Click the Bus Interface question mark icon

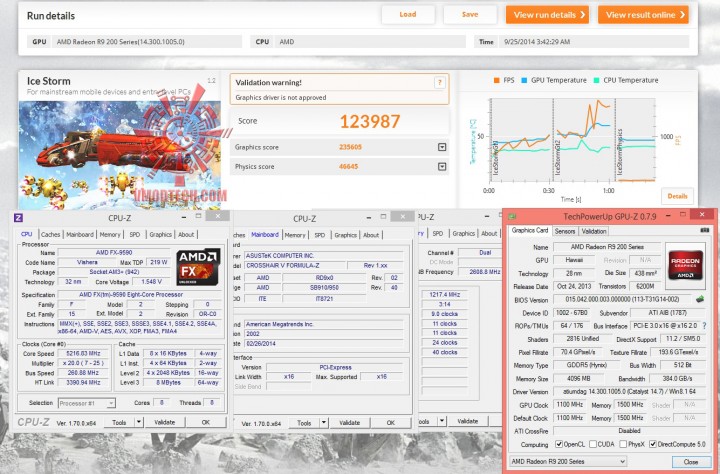(x=704, y=326)
